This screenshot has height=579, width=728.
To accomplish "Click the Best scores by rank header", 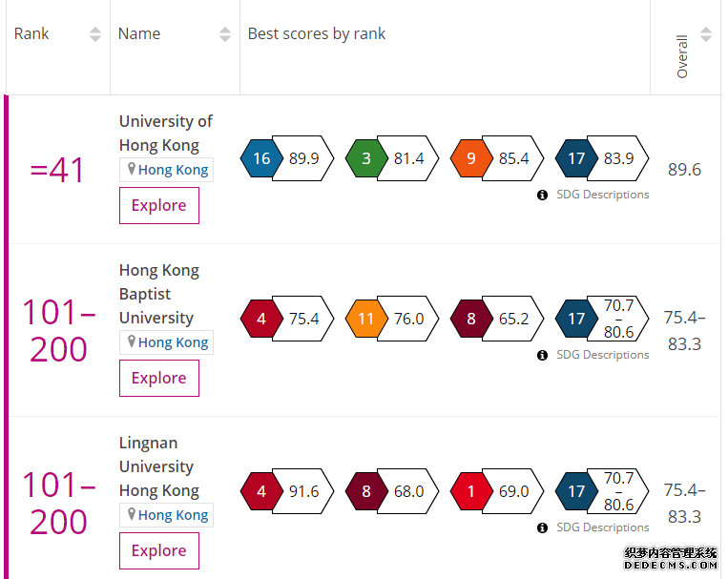I will click(x=317, y=34).
